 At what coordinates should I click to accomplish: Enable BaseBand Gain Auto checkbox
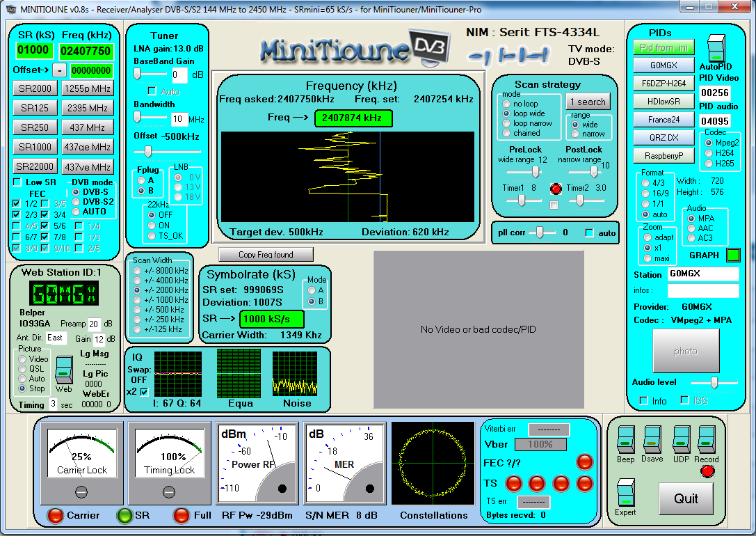click(x=152, y=91)
